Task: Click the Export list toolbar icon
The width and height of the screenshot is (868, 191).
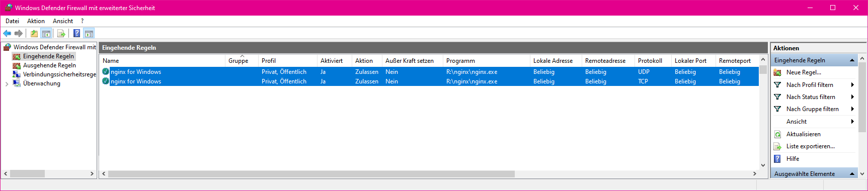Action: point(61,33)
